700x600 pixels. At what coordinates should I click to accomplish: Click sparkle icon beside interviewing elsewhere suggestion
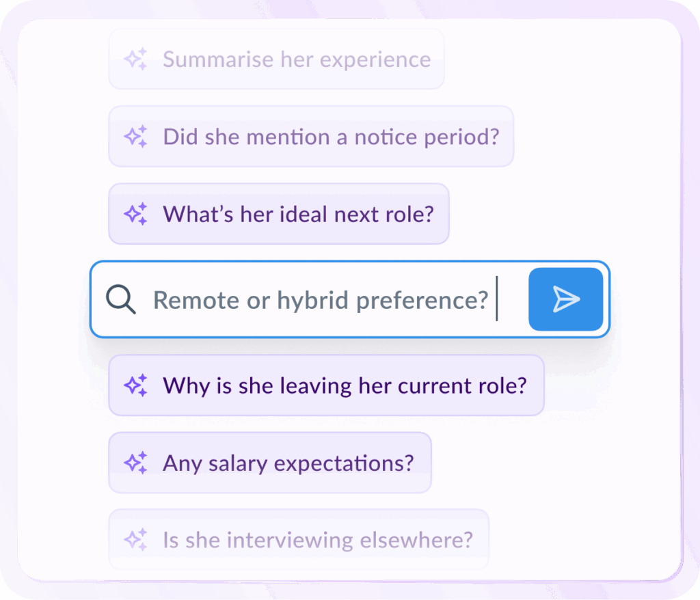(135, 540)
